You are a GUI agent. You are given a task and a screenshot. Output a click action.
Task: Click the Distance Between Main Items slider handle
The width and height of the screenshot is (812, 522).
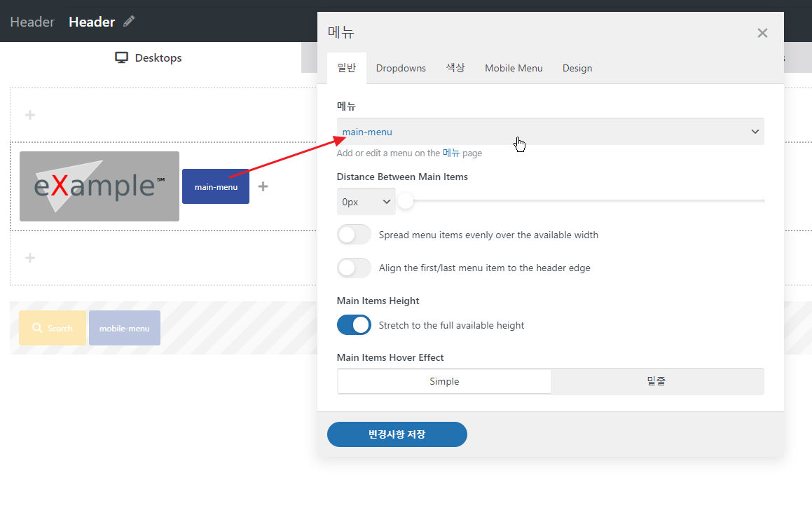pyautogui.click(x=406, y=201)
